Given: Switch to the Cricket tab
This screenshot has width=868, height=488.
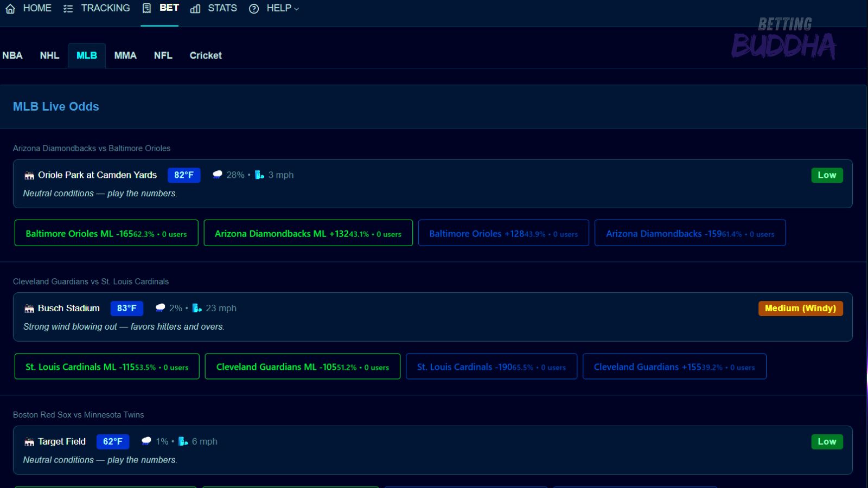Looking at the screenshot, I should (x=206, y=55).
